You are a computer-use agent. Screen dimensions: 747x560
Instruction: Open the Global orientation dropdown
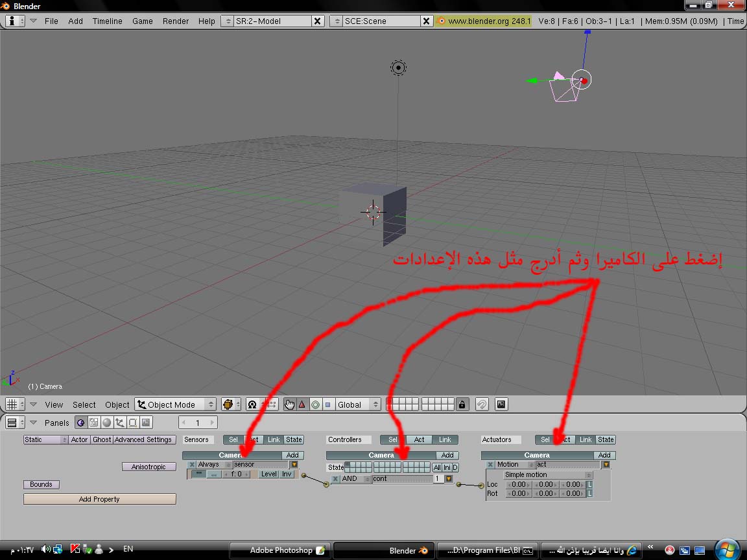pos(358,404)
